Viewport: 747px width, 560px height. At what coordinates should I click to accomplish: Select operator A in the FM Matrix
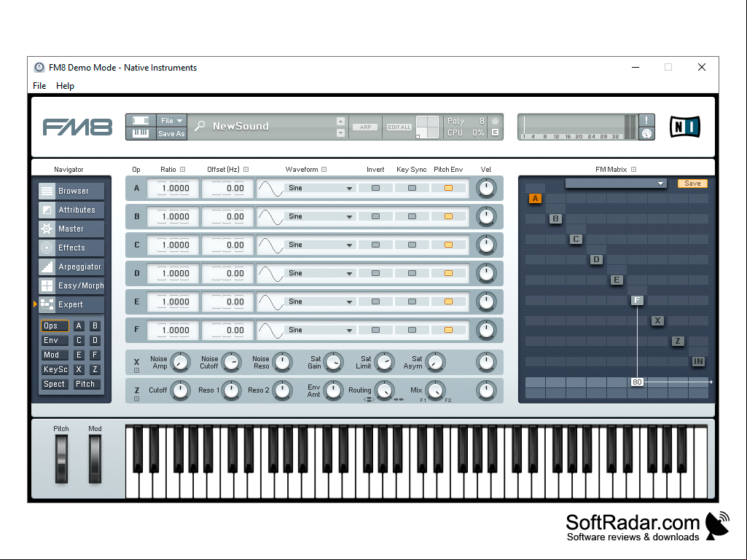click(x=535, y=199)
